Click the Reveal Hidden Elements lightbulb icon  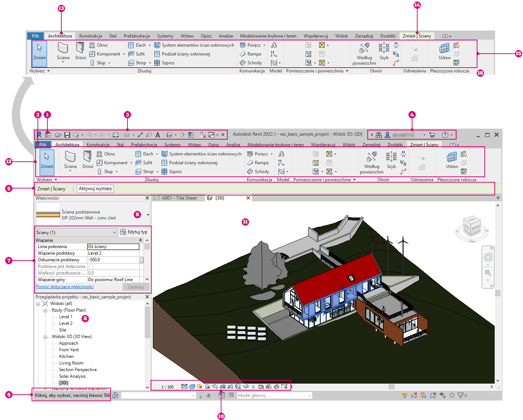coord(253,387)
